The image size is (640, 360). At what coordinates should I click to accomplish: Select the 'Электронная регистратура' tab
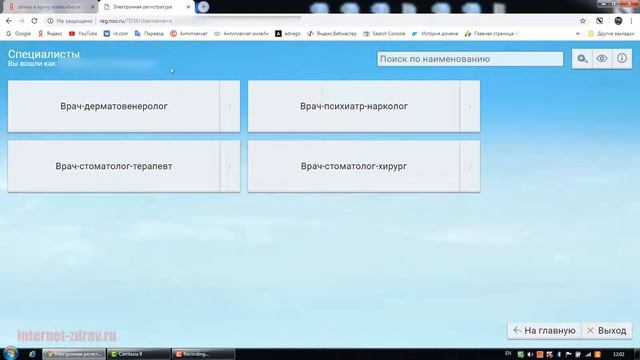[143, 7]
